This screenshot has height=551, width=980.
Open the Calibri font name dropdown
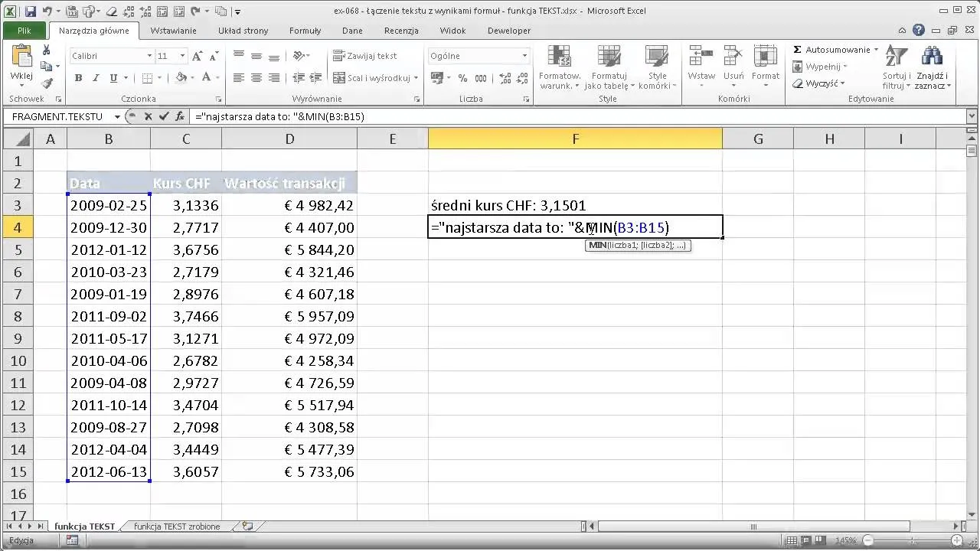149,56
